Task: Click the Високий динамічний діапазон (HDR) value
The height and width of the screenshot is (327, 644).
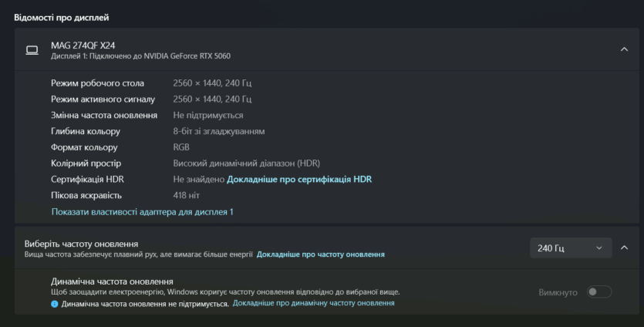Action: 246,163
